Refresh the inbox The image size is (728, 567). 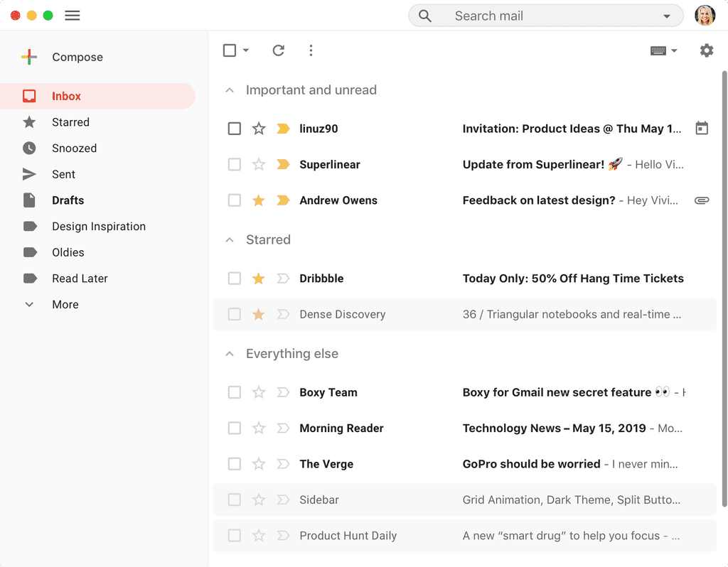278,50
